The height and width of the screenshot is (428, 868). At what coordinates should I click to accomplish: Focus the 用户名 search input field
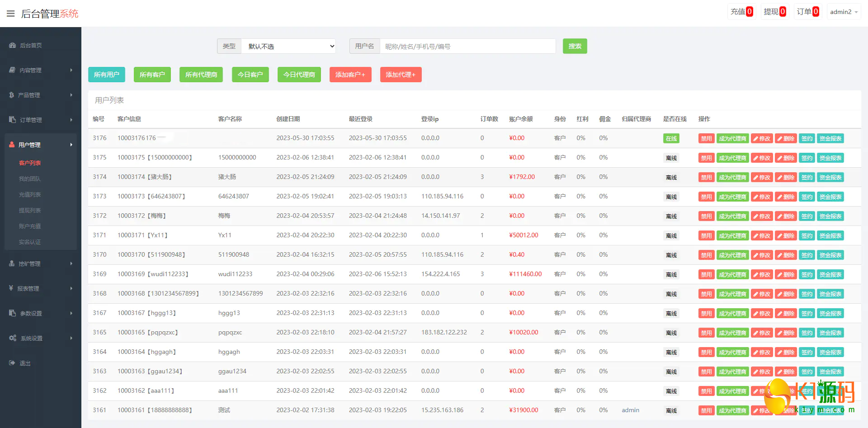[x=467, y=46]
